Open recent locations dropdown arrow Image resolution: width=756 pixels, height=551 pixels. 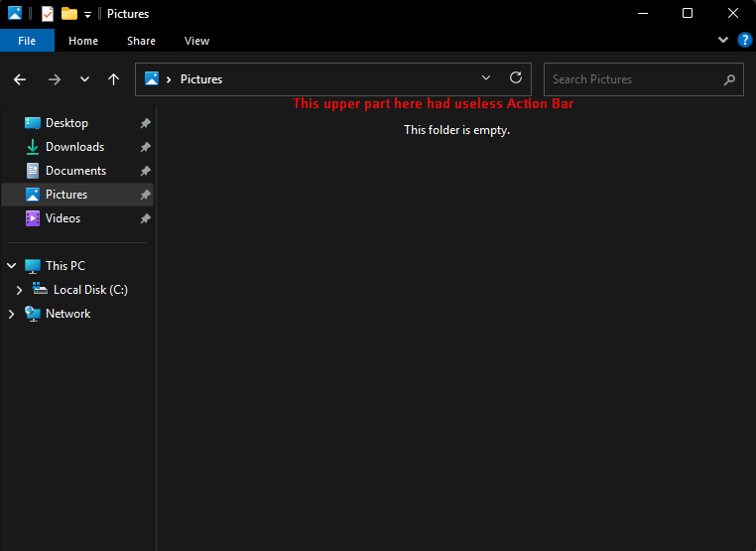tap(84, 79)
